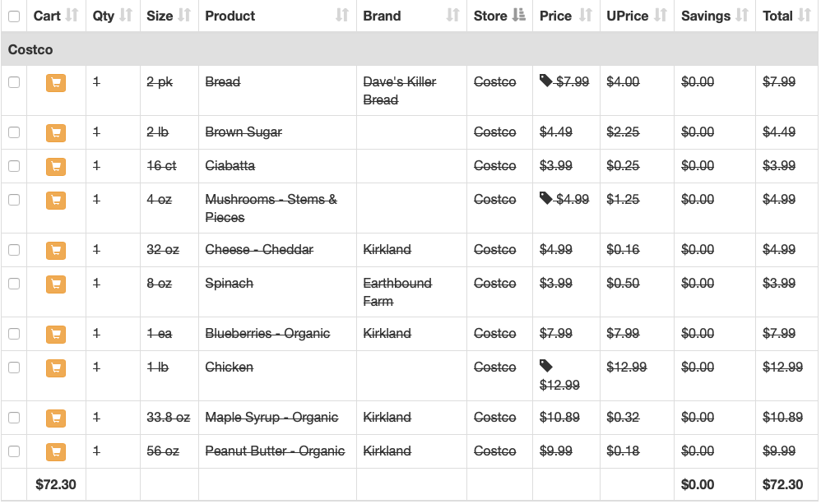Click the cart icon for Brown Sugar
Viewport: 821px width, 504px height.
tap(56, 133)
